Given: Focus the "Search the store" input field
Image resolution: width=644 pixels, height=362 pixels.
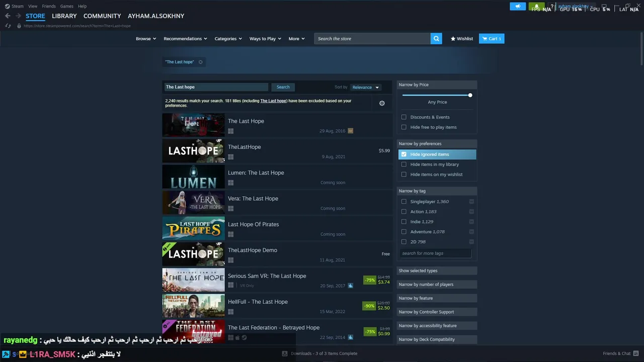Looking at the screenshot, I should coord(372,39).
